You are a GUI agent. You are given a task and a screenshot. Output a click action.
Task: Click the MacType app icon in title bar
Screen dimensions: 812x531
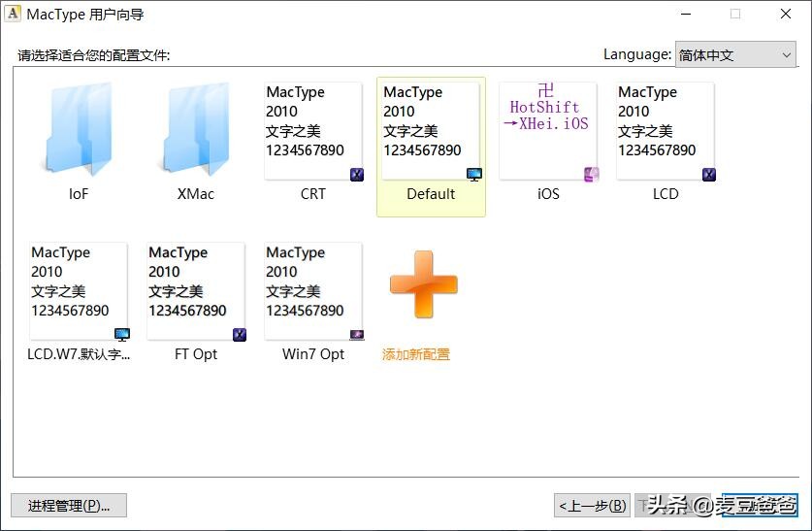pyautogui.click(x=14, y=15)
